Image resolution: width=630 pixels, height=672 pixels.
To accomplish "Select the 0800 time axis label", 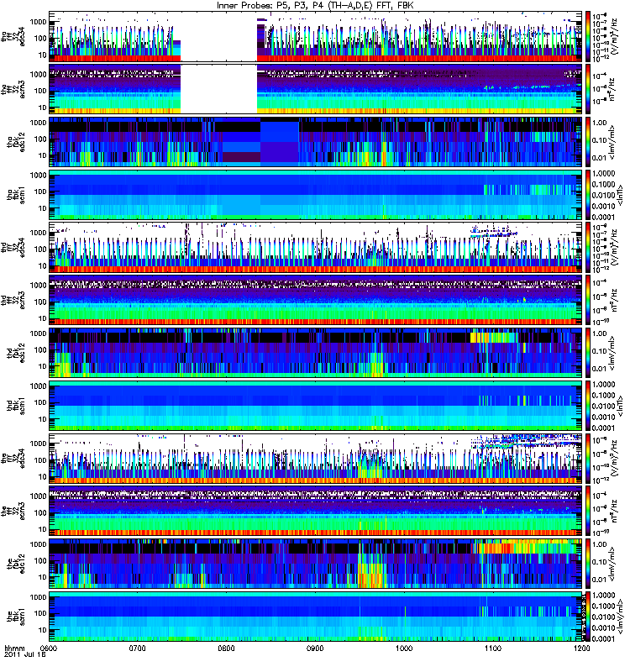I will tap(226, 648).
